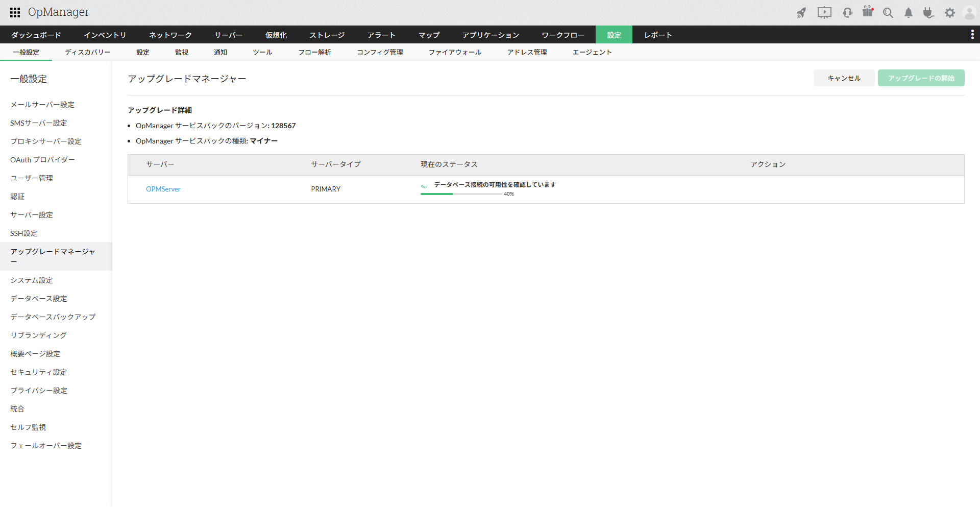Open SSH設定 in the sidebar
The width and height of the screenshot is (980, 507).
pos(56,233)
